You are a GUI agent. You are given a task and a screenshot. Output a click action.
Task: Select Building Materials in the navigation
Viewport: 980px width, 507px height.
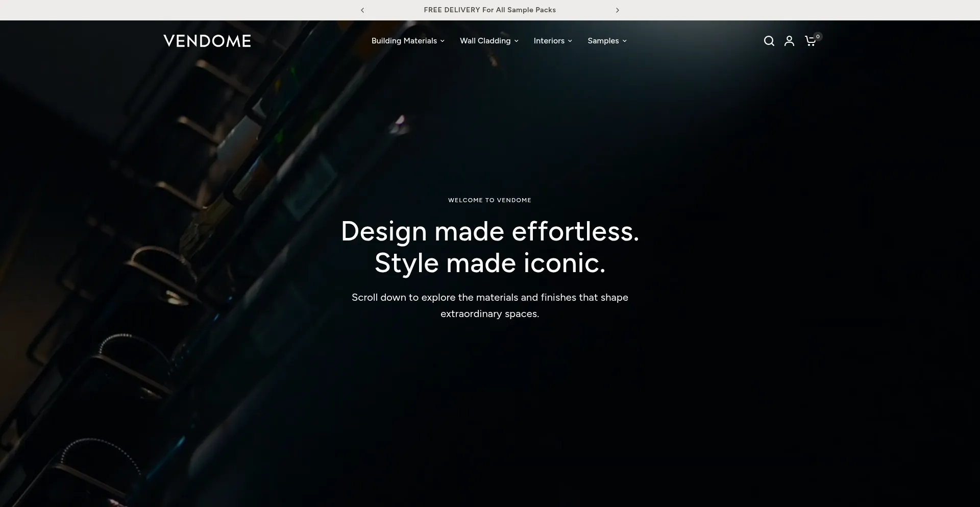(x=404, y=41)
